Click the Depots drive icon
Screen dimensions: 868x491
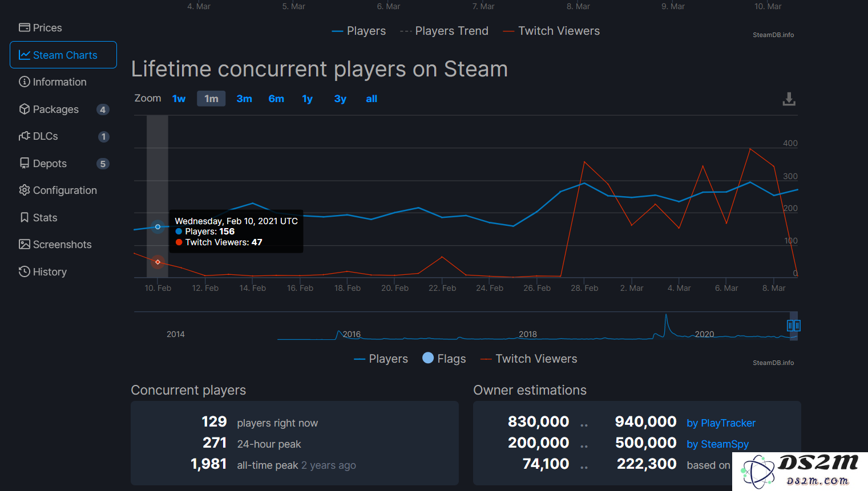coord(24,163)
